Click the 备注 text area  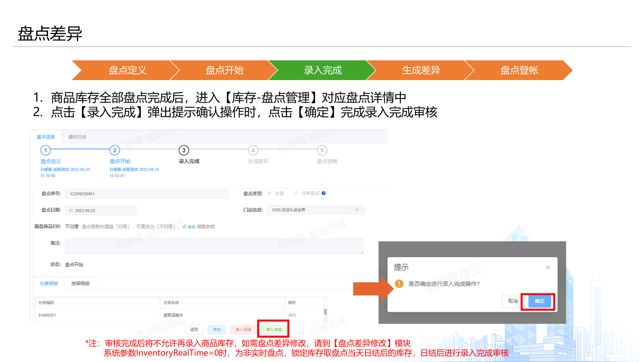(x=214, y=246)
